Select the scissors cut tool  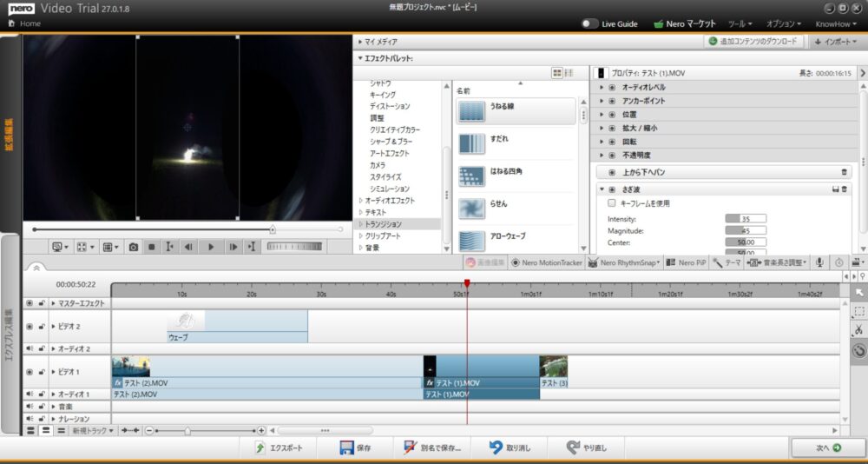(859, 330)
